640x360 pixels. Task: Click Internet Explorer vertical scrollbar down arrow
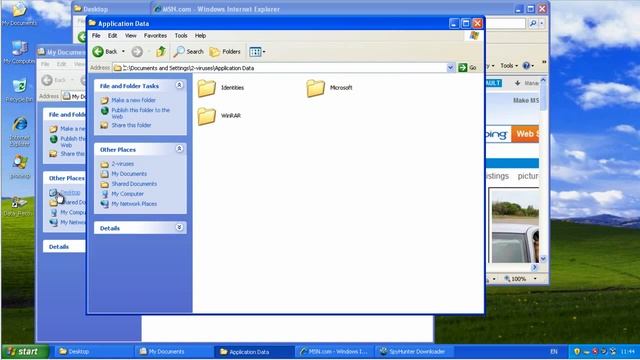coord(543,259)
